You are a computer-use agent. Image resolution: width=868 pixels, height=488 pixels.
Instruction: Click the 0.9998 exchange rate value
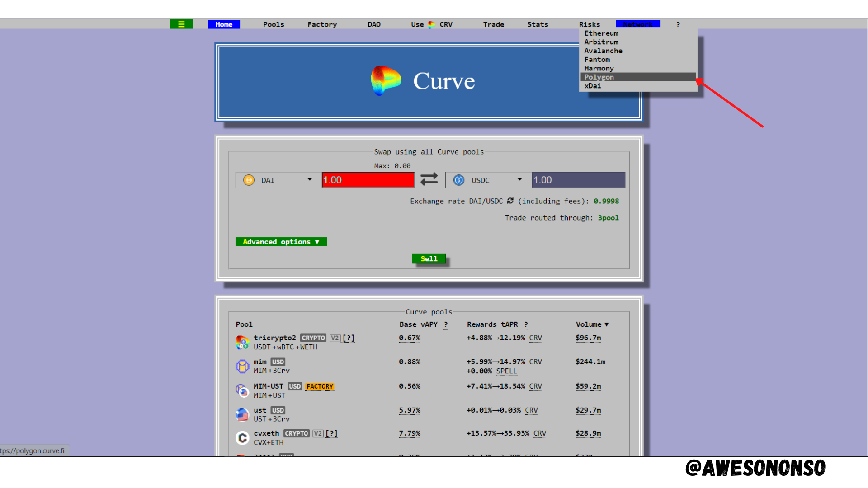pyautogui.click(x=606, y=201)
